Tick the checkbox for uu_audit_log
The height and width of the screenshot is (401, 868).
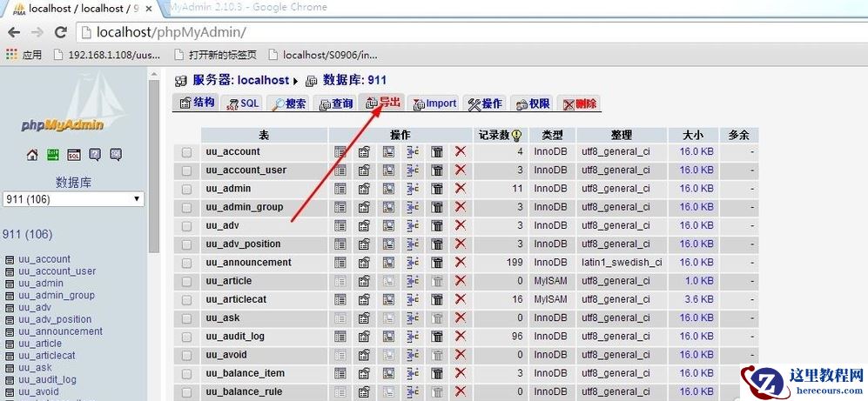point(186,337)
